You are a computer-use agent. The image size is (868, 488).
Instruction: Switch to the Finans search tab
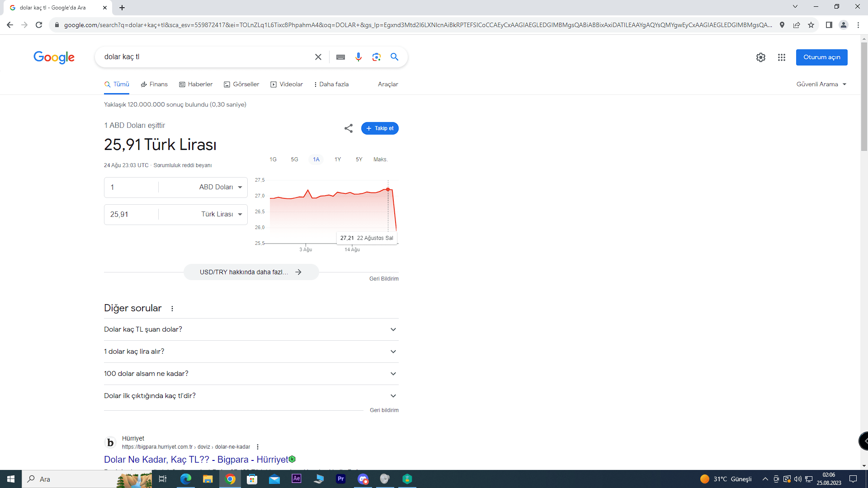coord(154,84)
